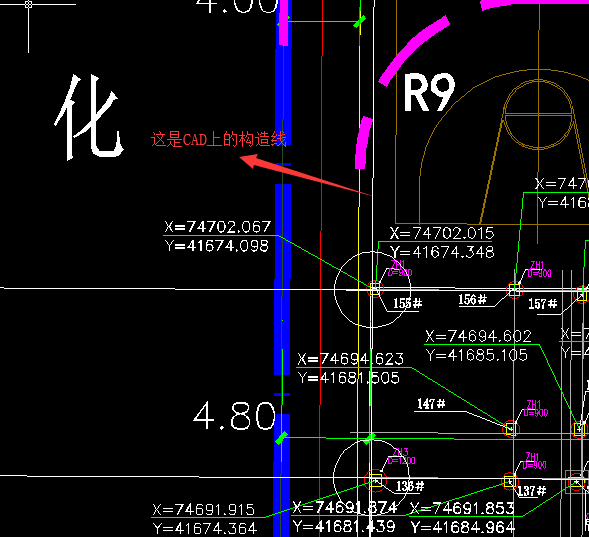
Task: Click the 156# pile number label
Action: (473, 299)
